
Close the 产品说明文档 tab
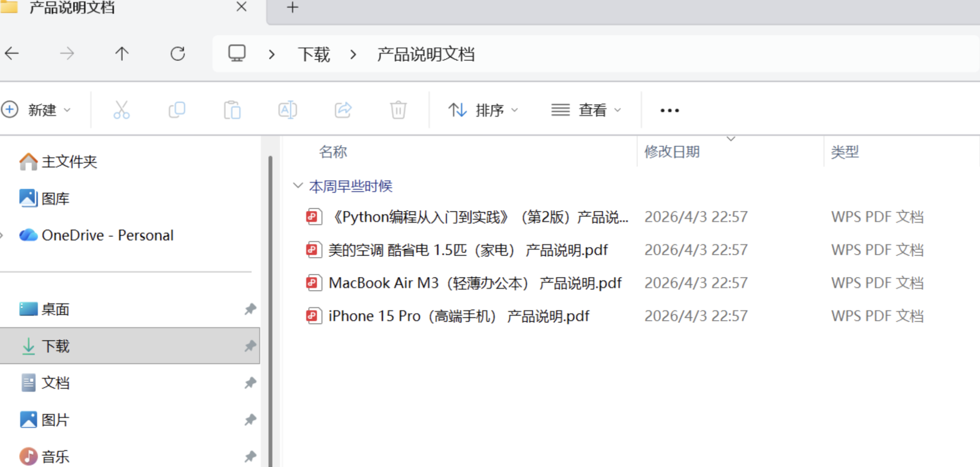(241, 7)
